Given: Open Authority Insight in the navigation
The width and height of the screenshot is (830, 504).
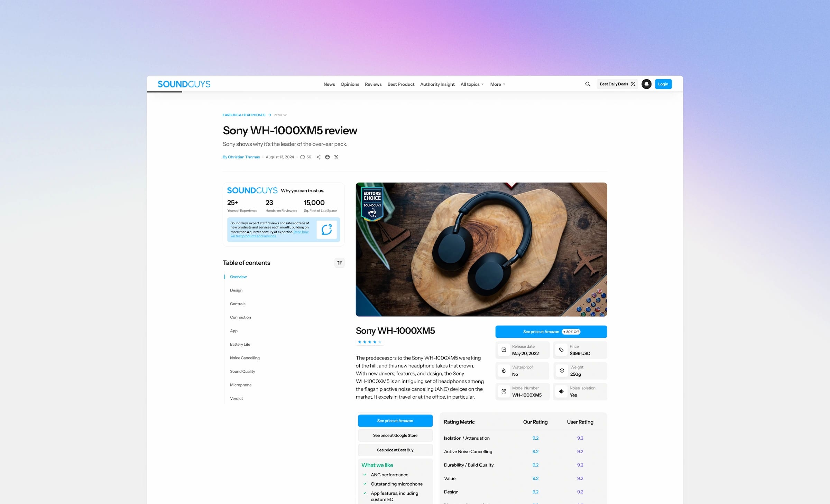Looking at the screenshot, I should (x=437, y=84).
